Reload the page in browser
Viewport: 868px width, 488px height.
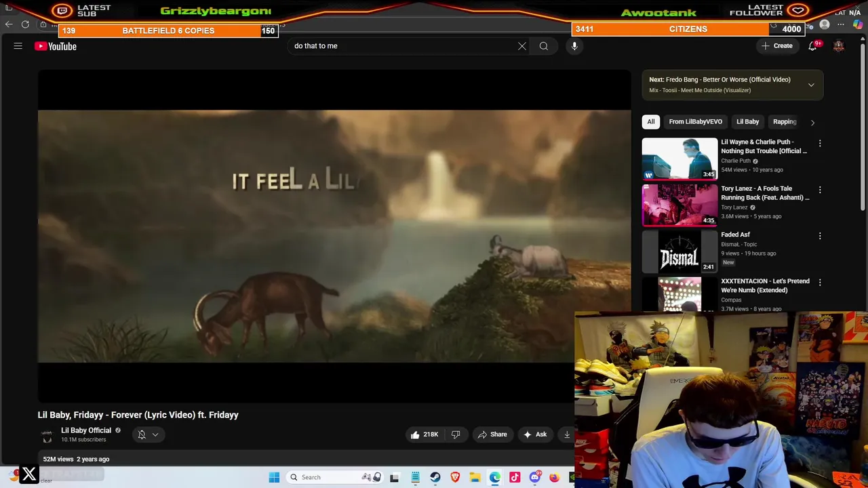pyautogui.click(x=25, y=24)
